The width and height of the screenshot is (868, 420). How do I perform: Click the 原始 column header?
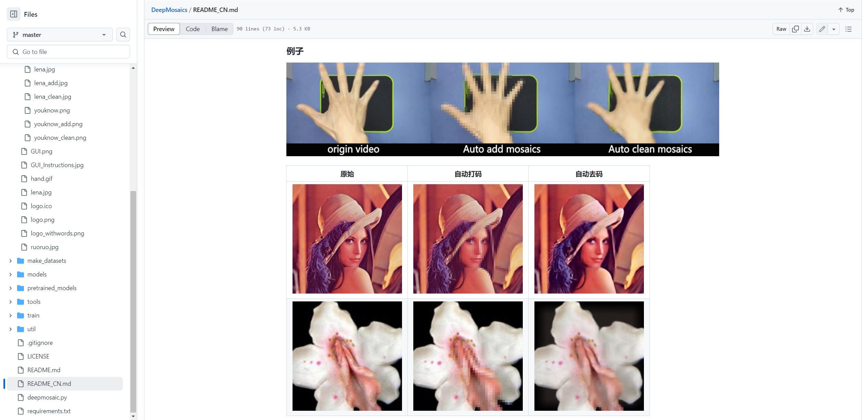[347, 174]
